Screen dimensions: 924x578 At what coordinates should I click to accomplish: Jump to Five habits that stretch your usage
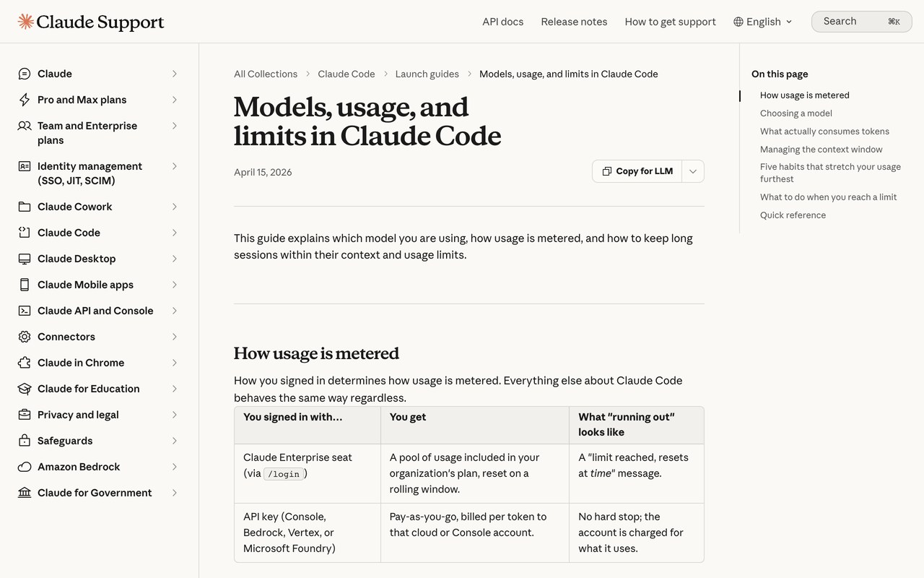pyautogui.click(x=830, y=173)
